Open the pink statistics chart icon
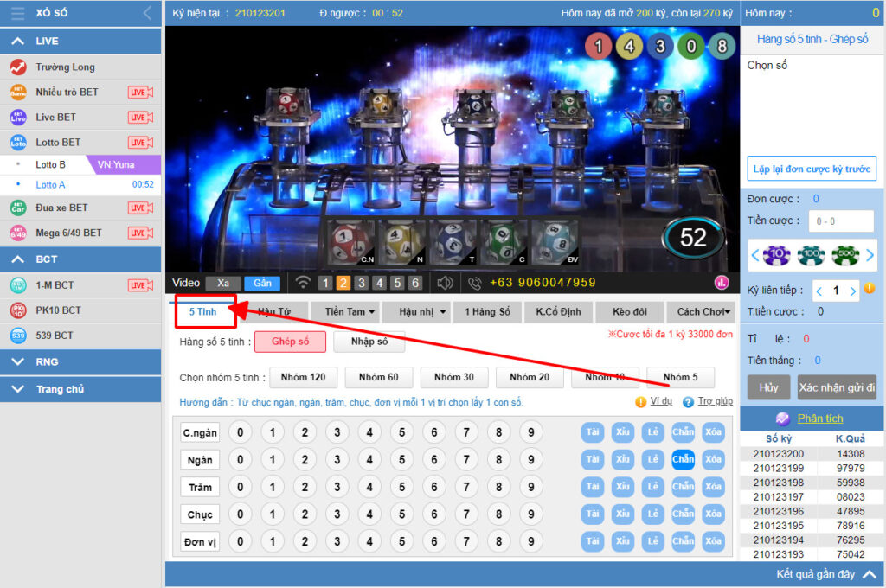Viewport: 886px width, 588px height. point(722,283)
